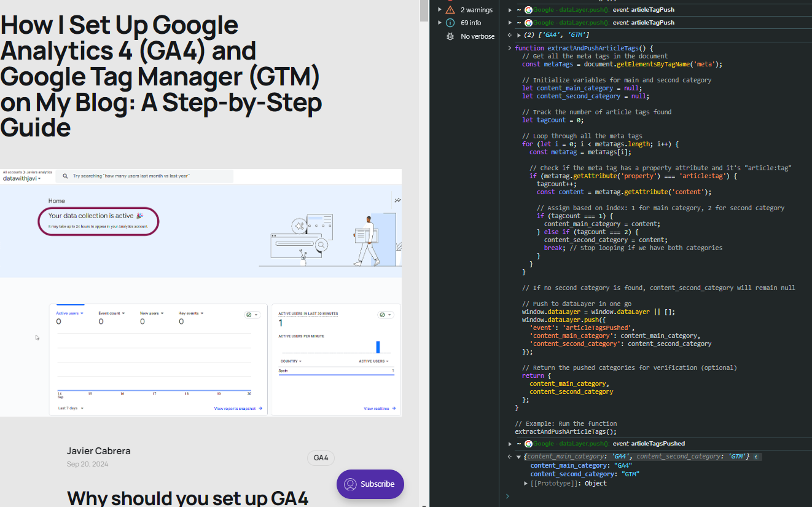This screenshot has width=812, height=507.
Task: Expand the [[Prototype]]: Object entry
Action: pyautogui.click(x=526, y=483)
